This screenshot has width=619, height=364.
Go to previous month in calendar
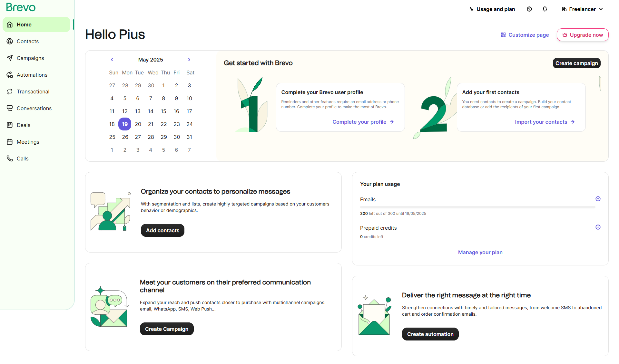[x=112, y=60]
